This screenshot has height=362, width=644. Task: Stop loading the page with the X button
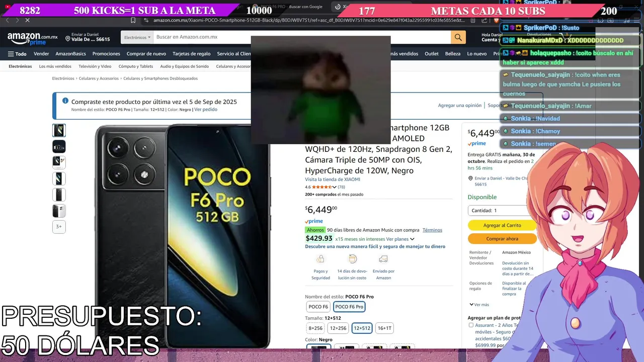28,20
